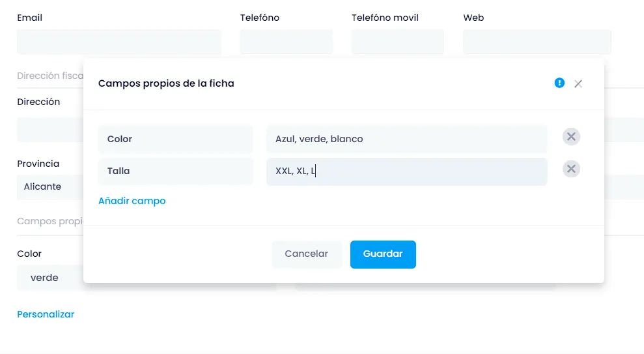Close the Campos propios de la ficha dialog
644x354 pixels.
point(578,84)
